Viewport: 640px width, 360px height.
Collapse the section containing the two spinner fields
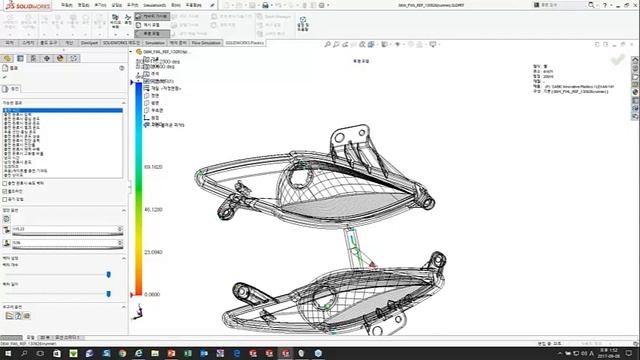[x=124, y=210]
